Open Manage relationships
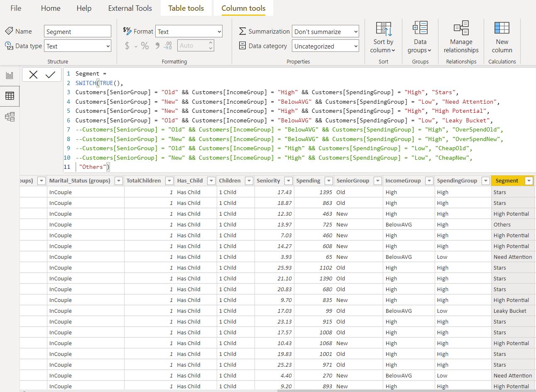 461,37
